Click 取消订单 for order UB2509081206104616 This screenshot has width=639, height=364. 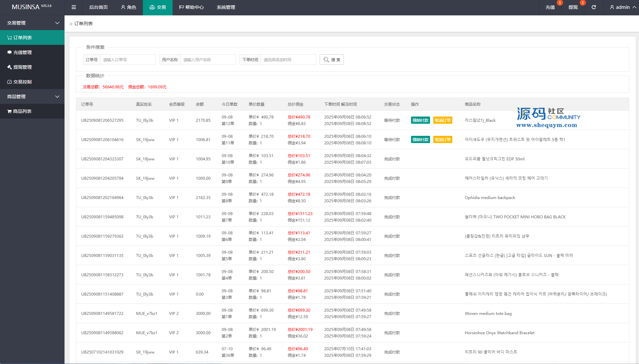(x=442, y=140)
